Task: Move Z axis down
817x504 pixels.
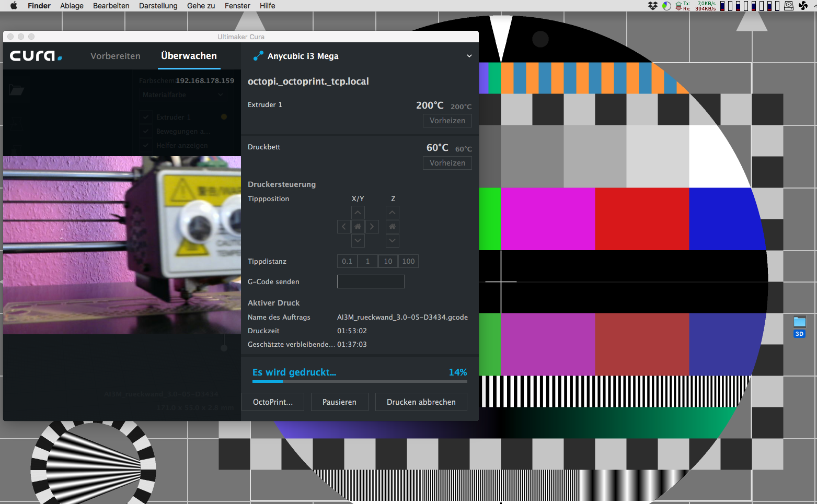Action: (392, 241)
